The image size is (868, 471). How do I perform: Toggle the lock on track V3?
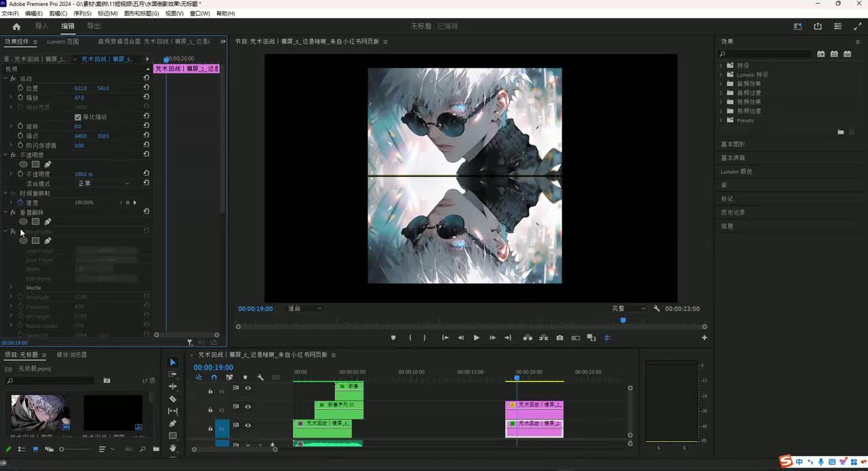click(210, 392)
